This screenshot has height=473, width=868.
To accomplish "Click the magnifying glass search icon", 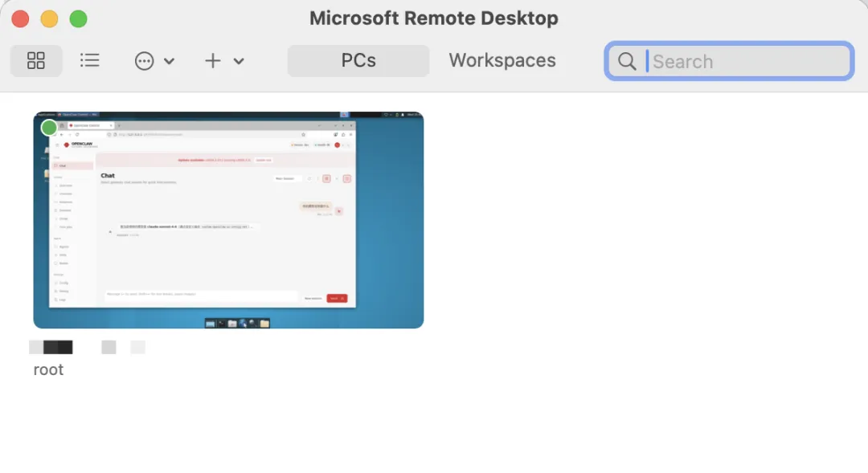I will [x=627, y=61].
